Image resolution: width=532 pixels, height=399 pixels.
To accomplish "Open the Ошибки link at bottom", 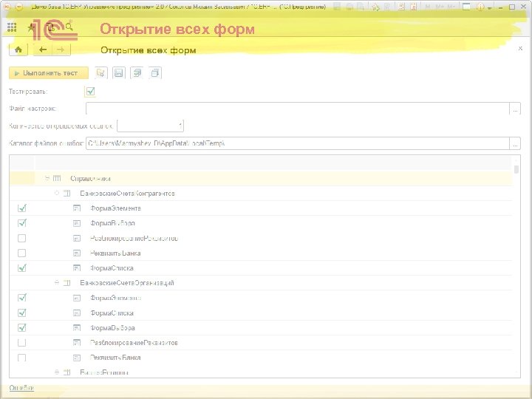I will (21, 388).
